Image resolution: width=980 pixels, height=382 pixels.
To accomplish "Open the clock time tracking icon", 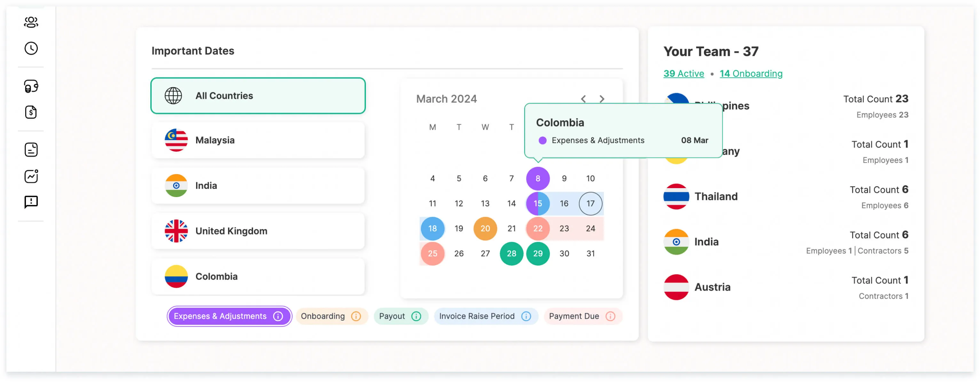I will click(x=31, y=48).
